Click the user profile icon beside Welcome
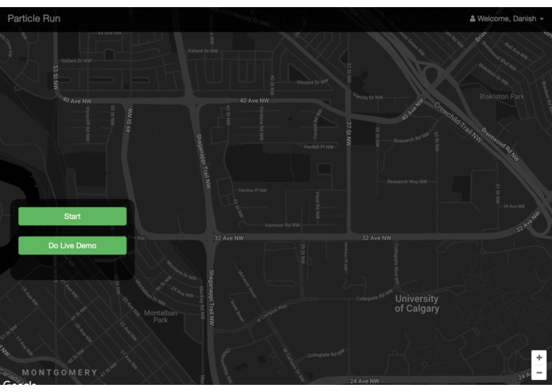Image resolution: width=552 pixels, height=392 pixels. pyautogui.click(x=473, y=18)
